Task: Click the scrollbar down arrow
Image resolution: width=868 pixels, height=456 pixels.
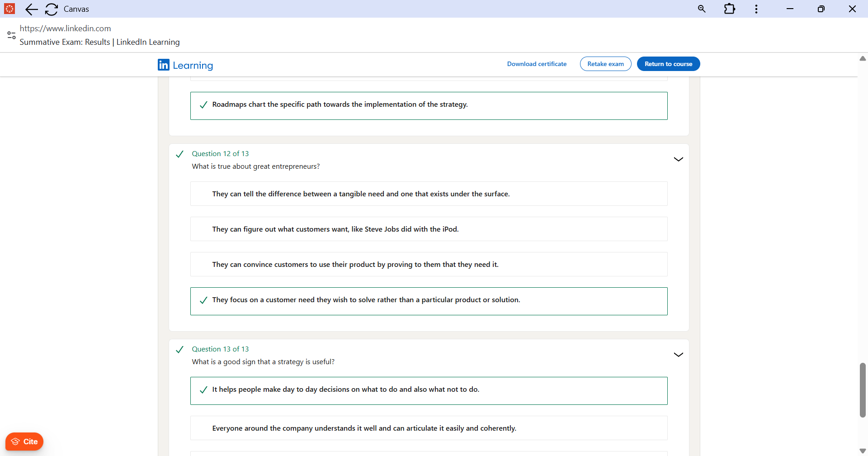Action: point(863,451)
